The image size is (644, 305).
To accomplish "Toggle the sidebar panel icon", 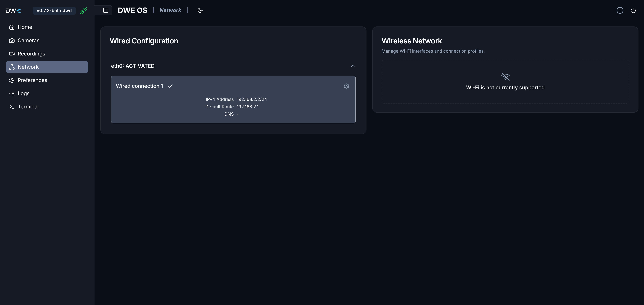I will click(x=106, y=10).
